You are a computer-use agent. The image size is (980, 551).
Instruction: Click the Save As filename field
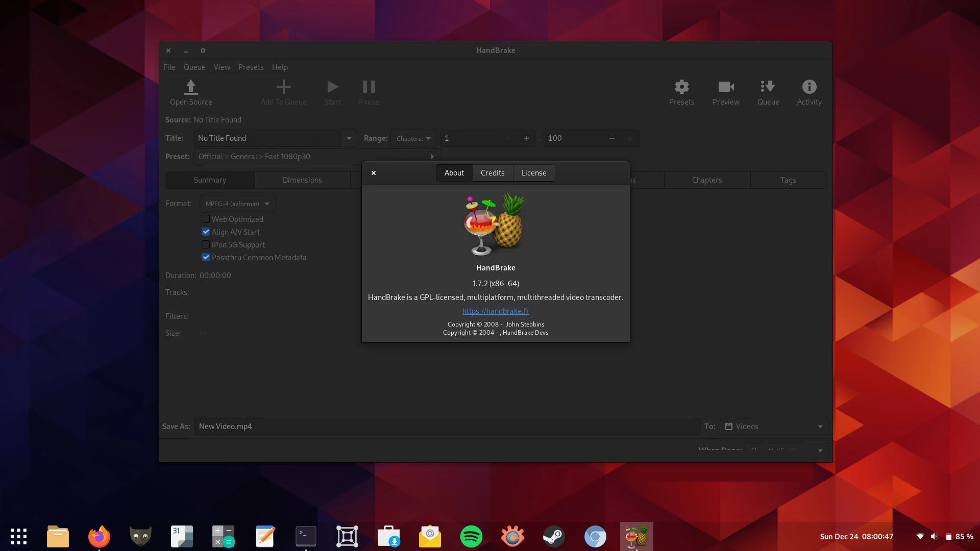(447, 427)
